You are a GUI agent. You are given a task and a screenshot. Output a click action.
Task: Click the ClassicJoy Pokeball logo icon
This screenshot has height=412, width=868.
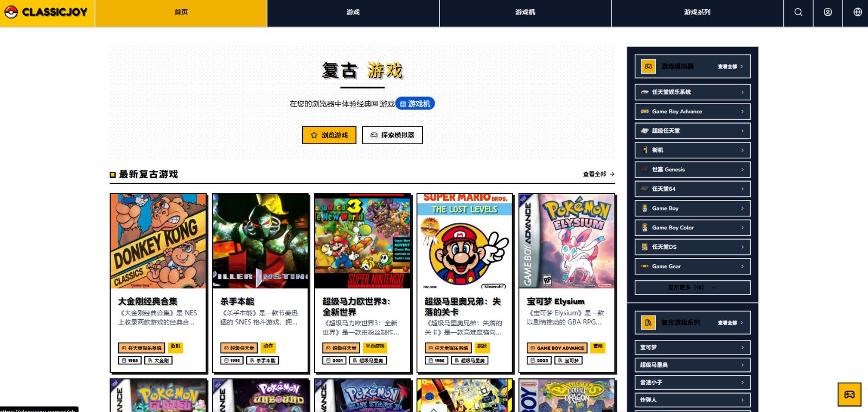click(x=11, y=12)
